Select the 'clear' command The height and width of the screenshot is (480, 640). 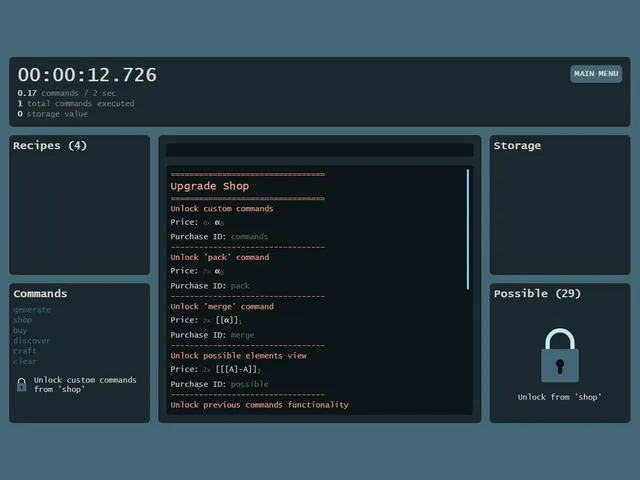[x=24, y=361]
